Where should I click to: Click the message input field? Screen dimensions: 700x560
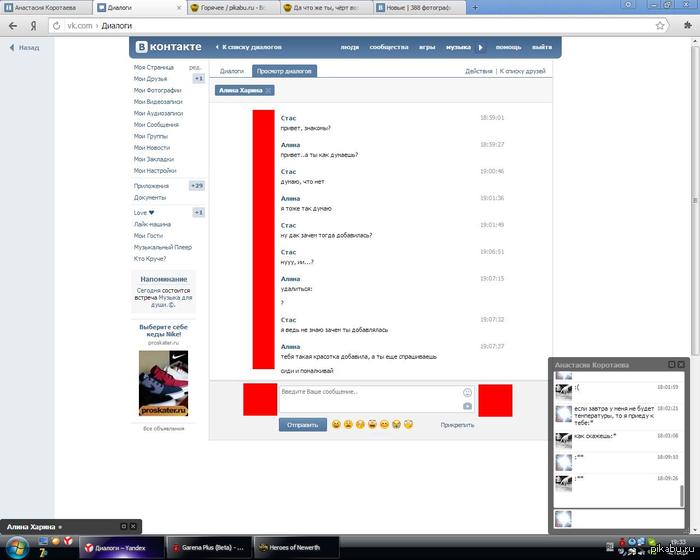pos(368,398)
